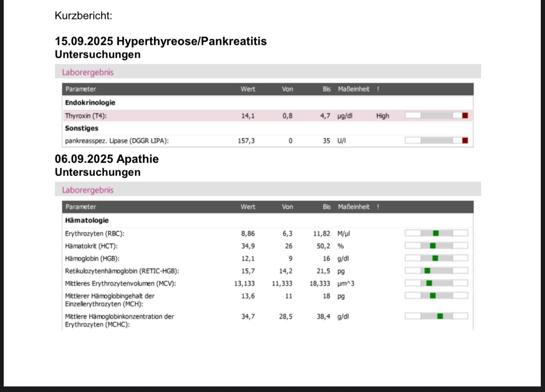Screen dimensions: 545x392
Task: Click the Hämatologie section header
Action: [87, 220]
